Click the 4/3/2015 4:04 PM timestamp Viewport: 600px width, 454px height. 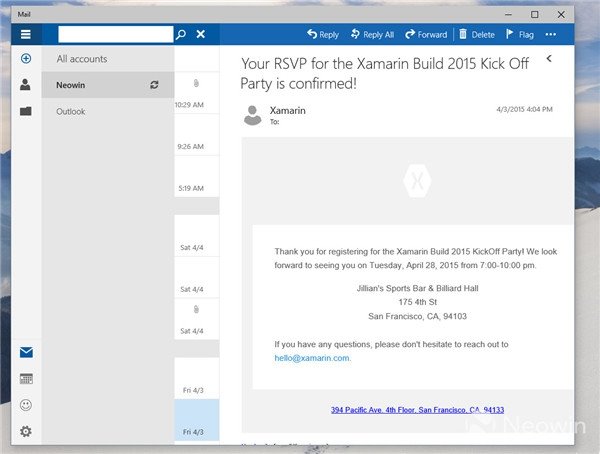tap(524, 109)
